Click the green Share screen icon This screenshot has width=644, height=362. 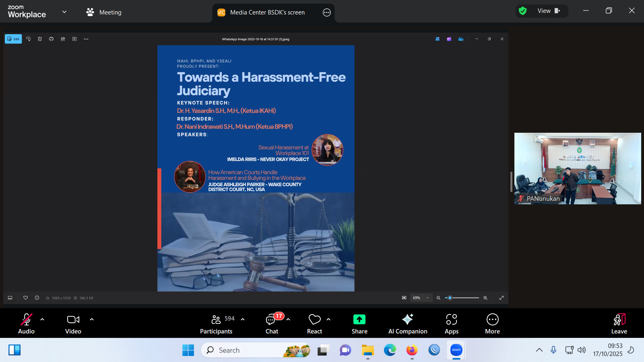[x=359, y=319]
